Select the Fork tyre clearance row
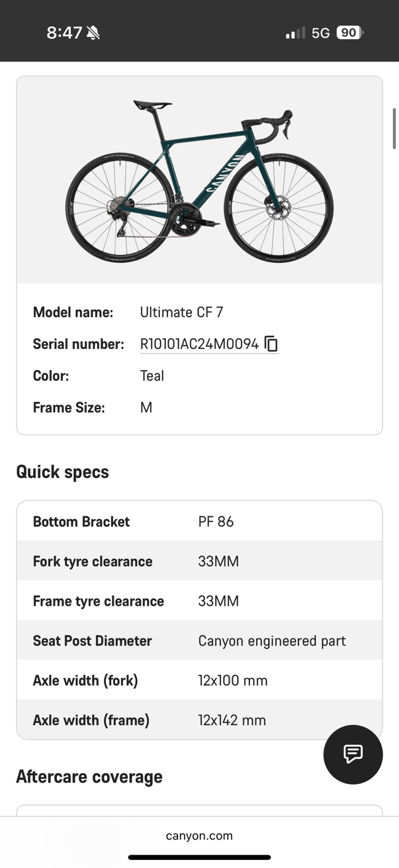This screenshot has width=399, height=868. (x=199, y=561)
